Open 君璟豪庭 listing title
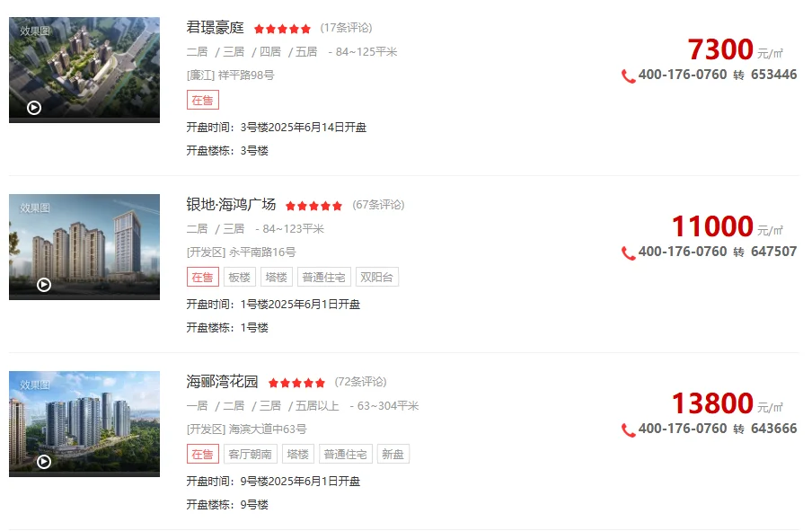812x531 pixels. point(215,28)
